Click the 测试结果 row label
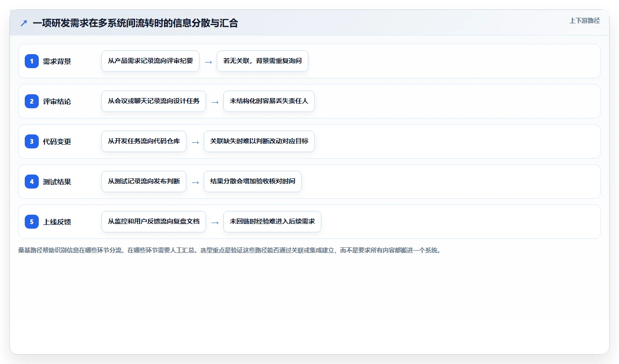This screenshot has height=364, width=619. pos(57,182)
